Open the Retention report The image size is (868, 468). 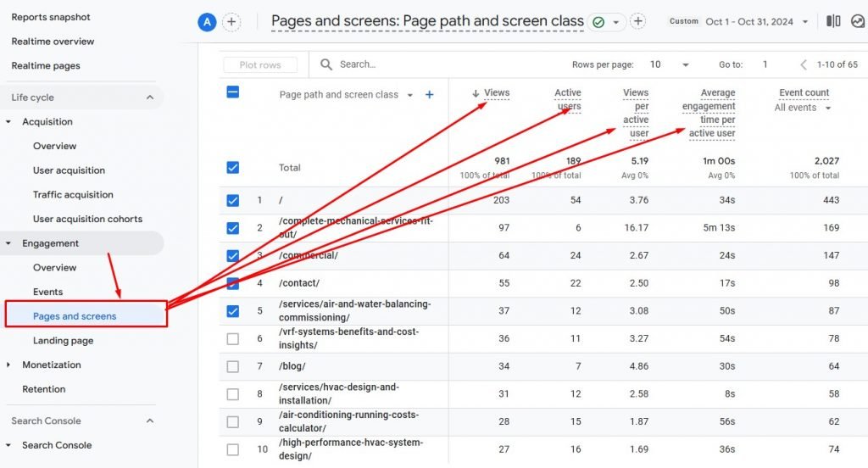coord(44,390)
